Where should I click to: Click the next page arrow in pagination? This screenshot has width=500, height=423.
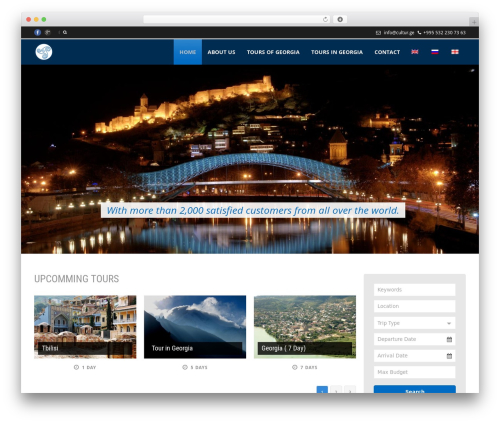(x=350, y=390)
